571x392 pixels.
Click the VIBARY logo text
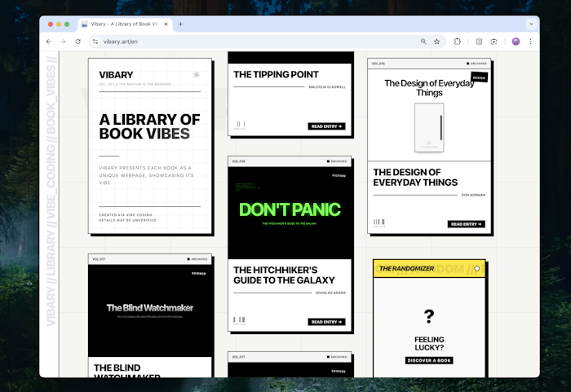116,75
